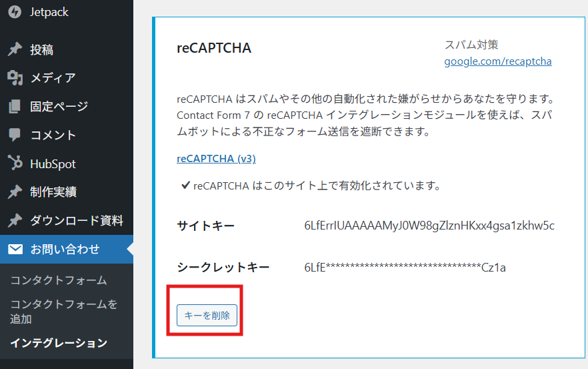Click the pushpin icon beside 投稿
Image resolution: width=588 pixels, height=369 pixels.
(x=15, y=50)
